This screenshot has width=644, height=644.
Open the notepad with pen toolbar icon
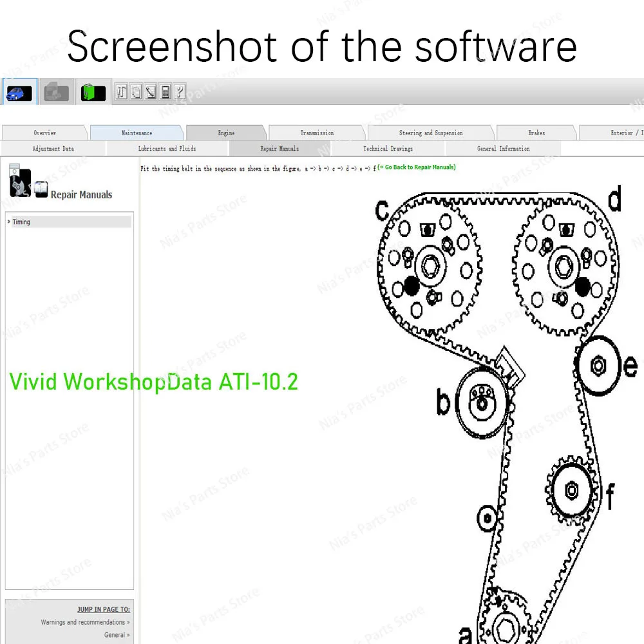[151, 91]
